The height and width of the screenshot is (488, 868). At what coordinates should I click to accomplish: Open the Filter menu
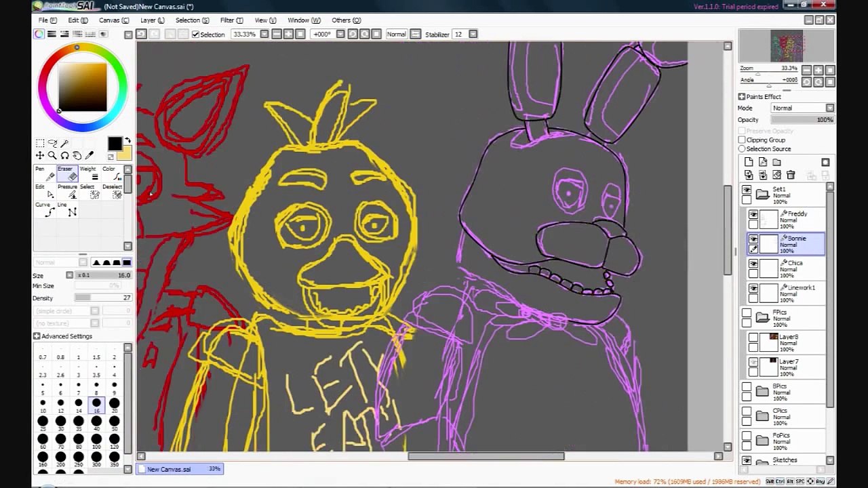(231, 20)
